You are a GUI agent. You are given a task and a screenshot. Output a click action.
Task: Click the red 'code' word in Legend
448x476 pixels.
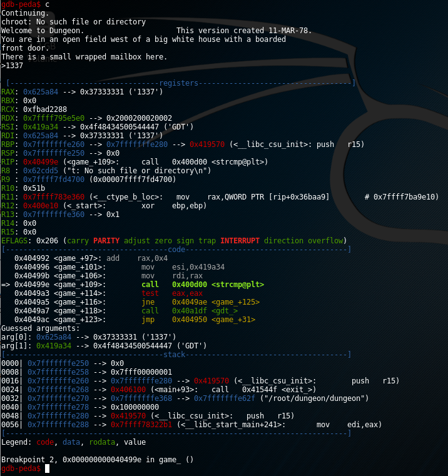click(x=45, y=442)
